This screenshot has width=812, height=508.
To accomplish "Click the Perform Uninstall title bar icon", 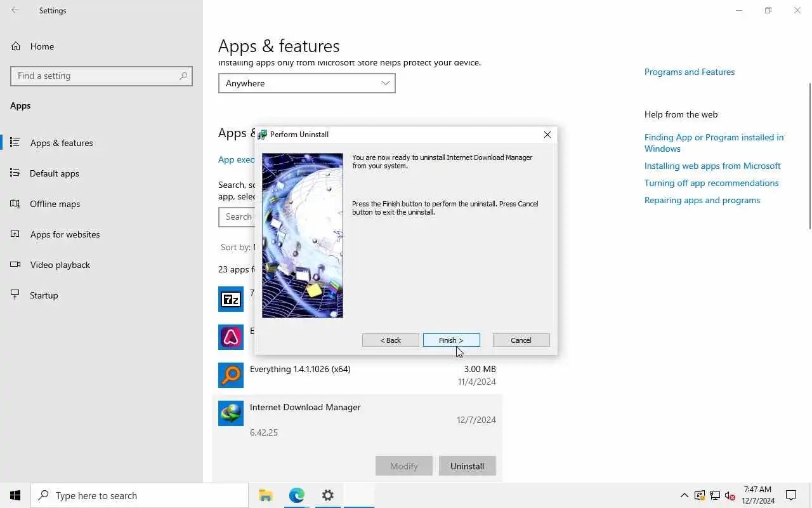I will coord(262,135).
